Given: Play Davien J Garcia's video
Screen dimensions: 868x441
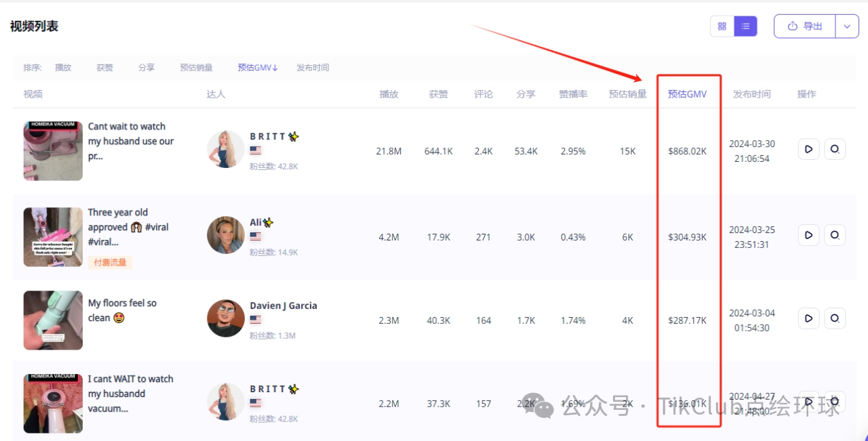Looking at the screenshot, I should 808,318.
